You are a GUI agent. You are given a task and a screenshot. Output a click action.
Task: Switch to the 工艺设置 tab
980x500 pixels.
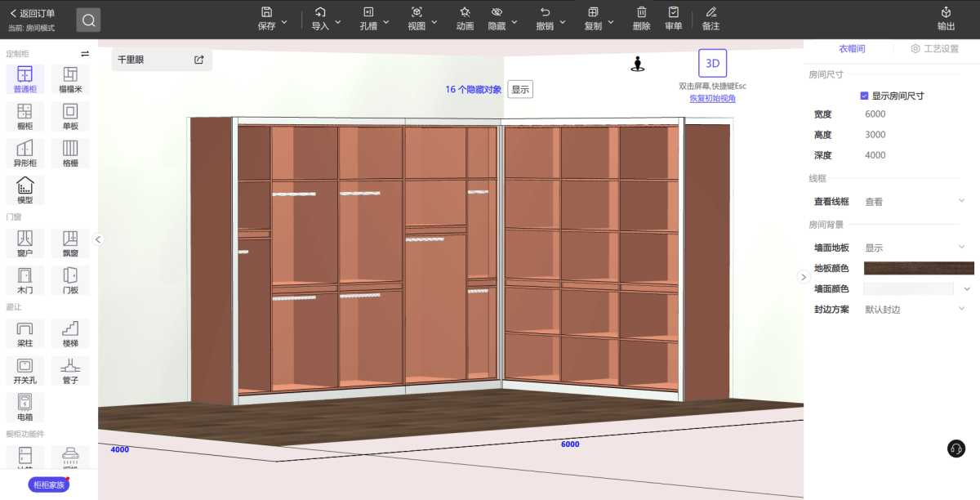click(934, 49)
